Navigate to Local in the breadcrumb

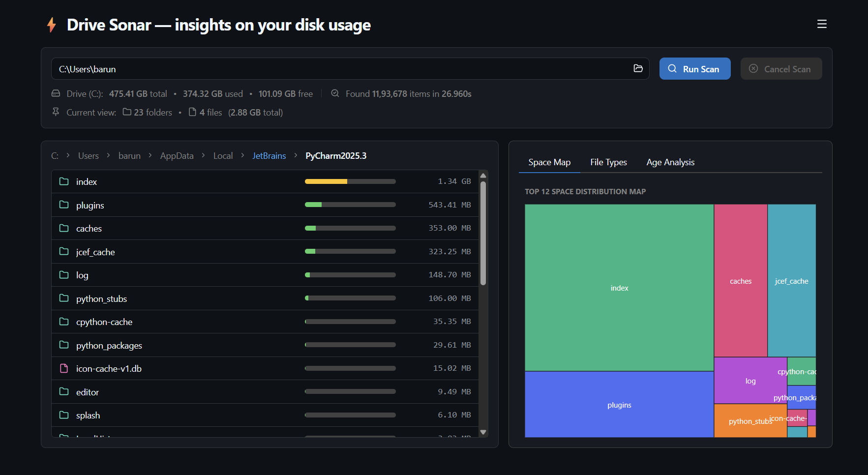(223, 156)
